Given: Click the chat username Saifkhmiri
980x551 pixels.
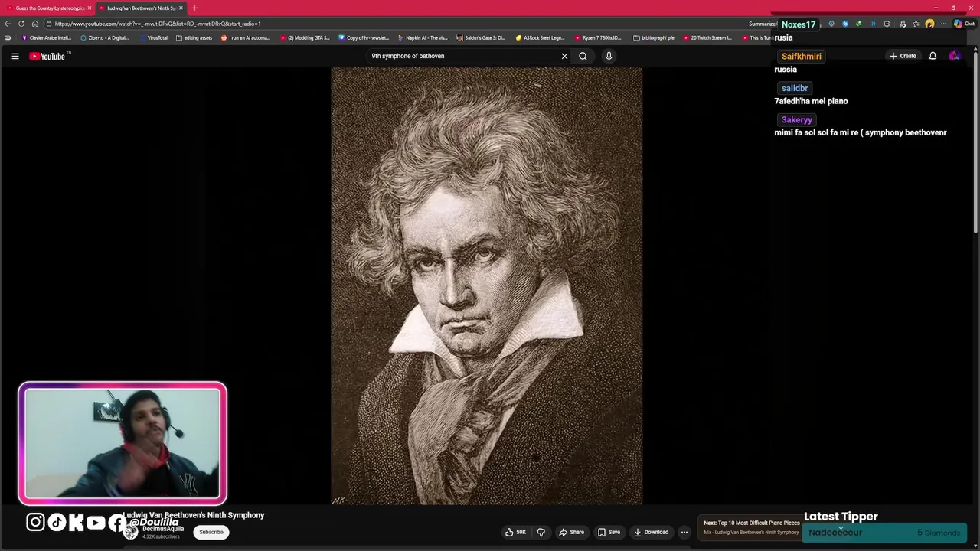Looking at the screenshot, I should click(x=801, y=56).
